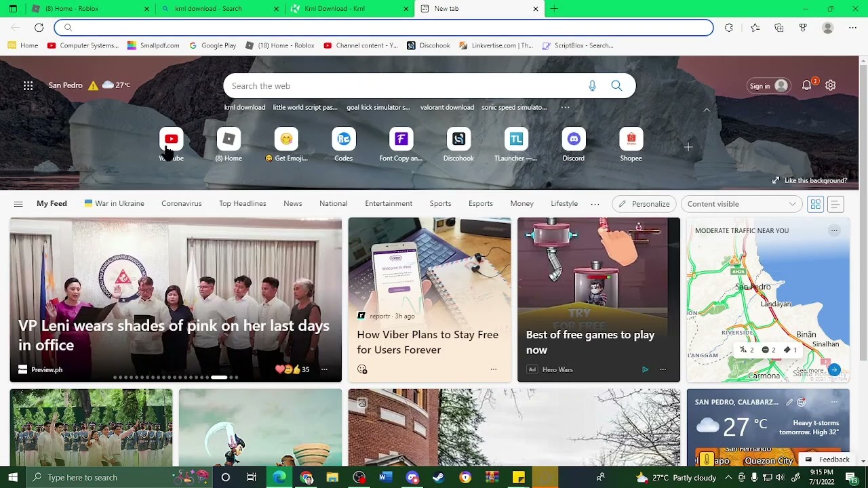Image resolution: width=868 pixels, height=488 pixels.
Task: Select the Coronavirus feed tab
Action: (x=182, y=203)
